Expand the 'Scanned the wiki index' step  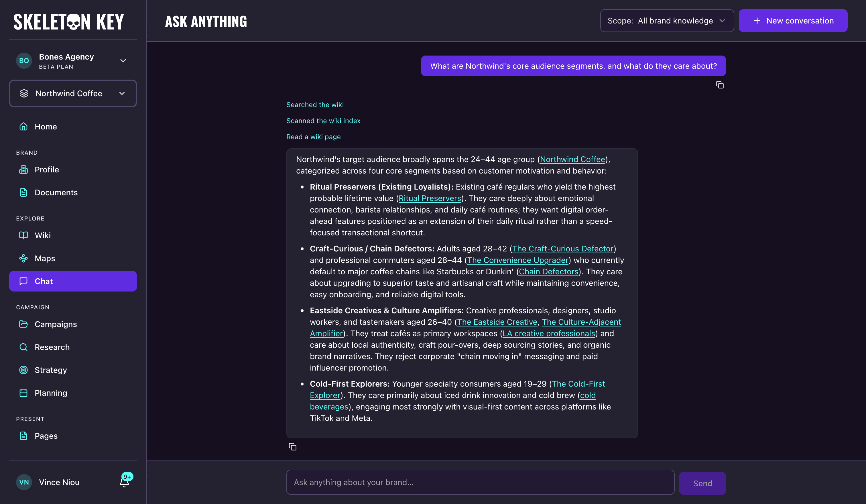click(x=323, y=121)
